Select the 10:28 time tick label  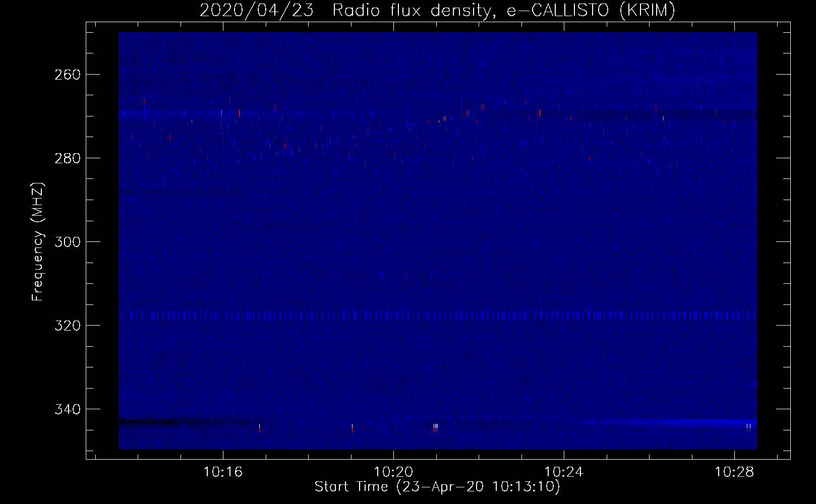[x=734, y=472]
